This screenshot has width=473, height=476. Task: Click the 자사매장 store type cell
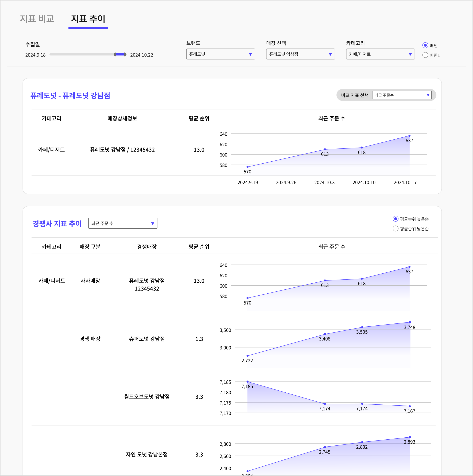pos(90,281)
